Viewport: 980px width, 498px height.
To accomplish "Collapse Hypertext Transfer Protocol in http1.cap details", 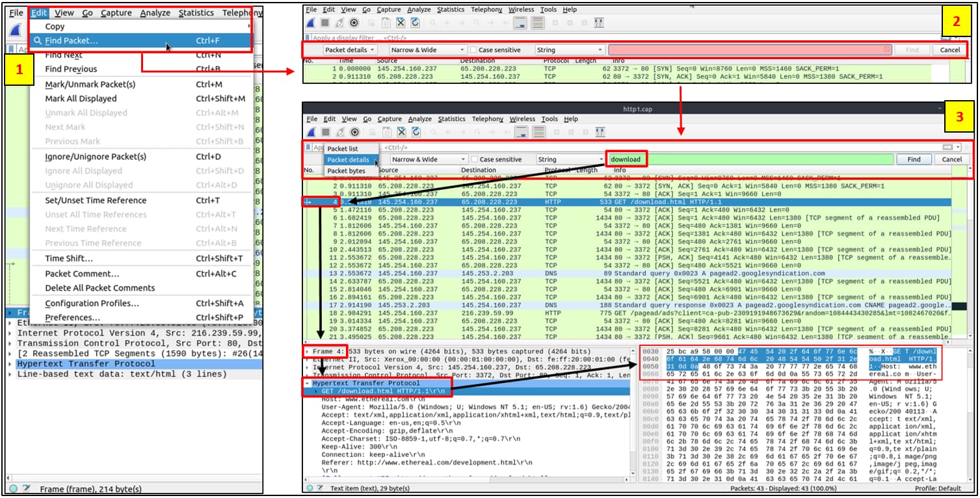I will (308, 384).
